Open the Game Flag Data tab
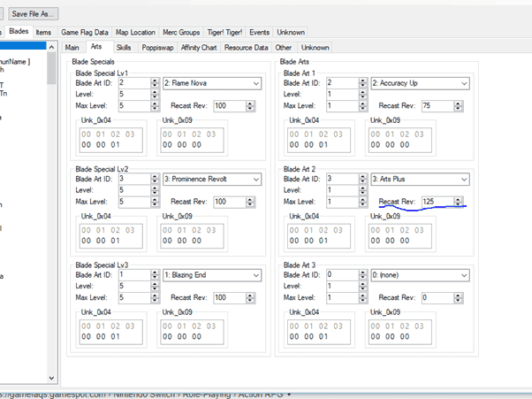 pos(85,32)
